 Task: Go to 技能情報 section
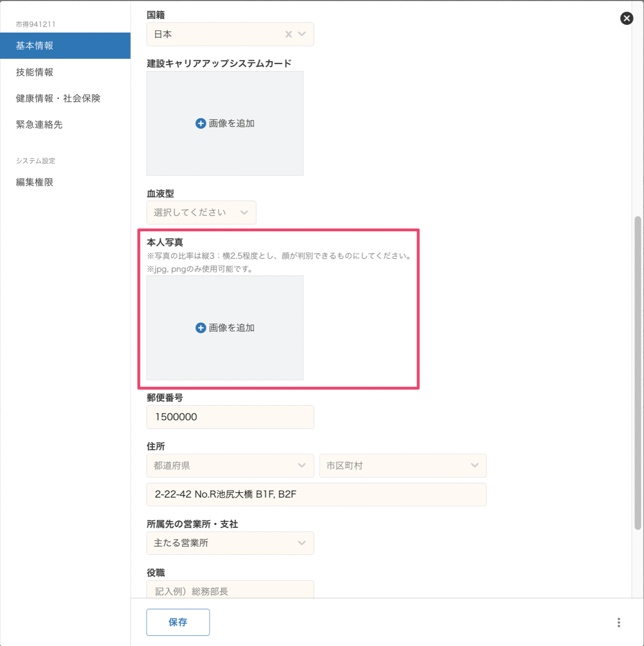(35, 72)
